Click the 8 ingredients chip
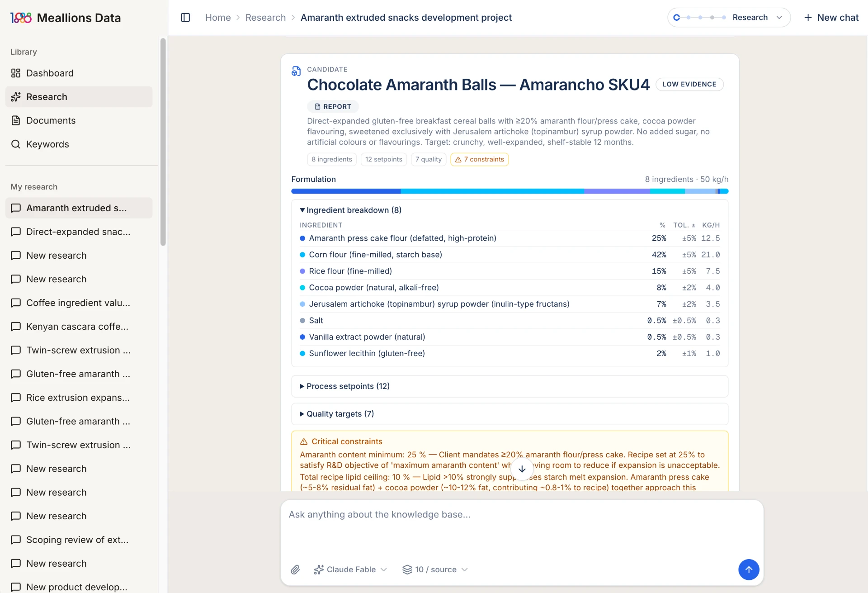The height and width of the screenshot is (593, 868). (332, 159)
